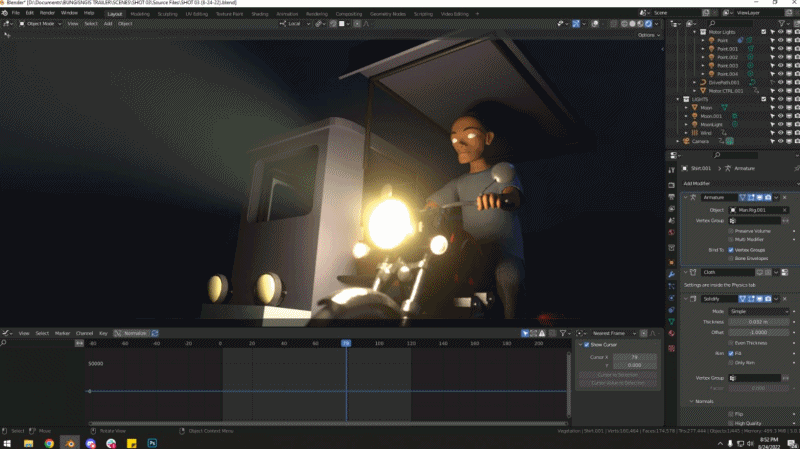Open Chrome from the Windows taskbar
The height and width of the screenshot is (449, 800).
point(49,441)
